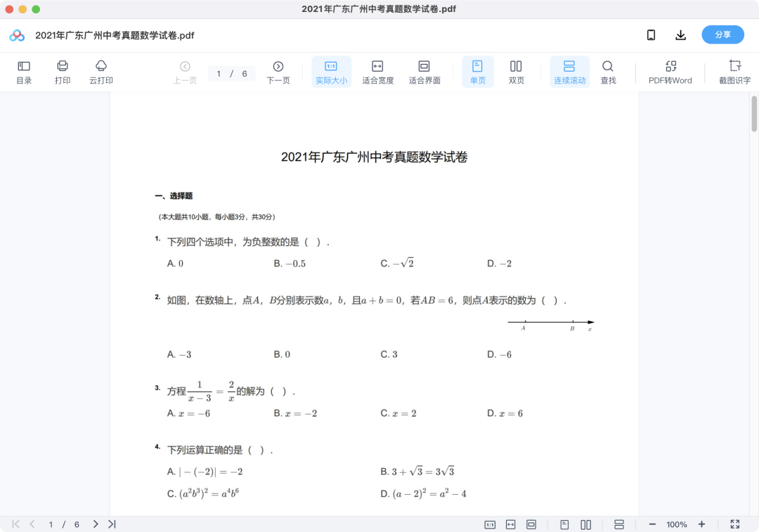Click the document title heading on the page
Screen dimensions: 759x532
tap(374, 157)
